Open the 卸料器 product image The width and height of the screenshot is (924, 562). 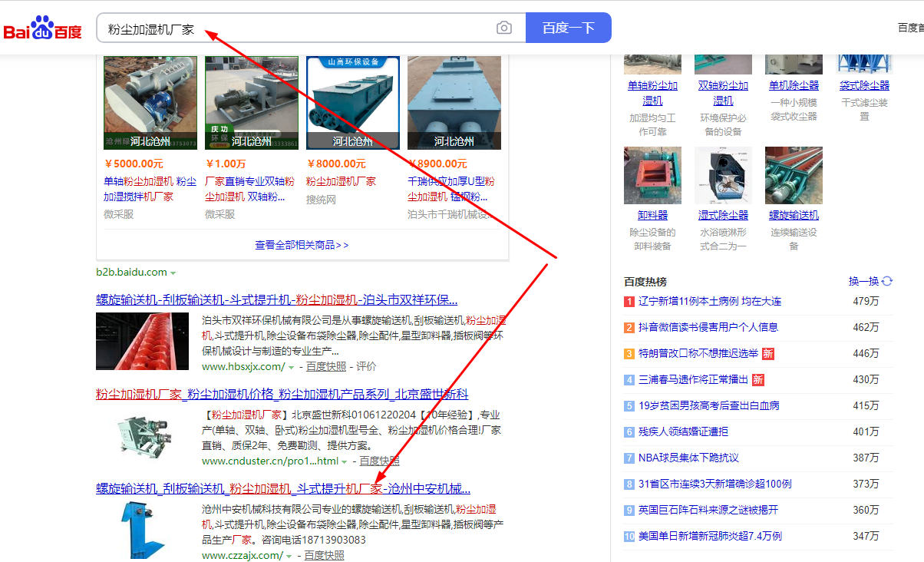pos(652,176)
